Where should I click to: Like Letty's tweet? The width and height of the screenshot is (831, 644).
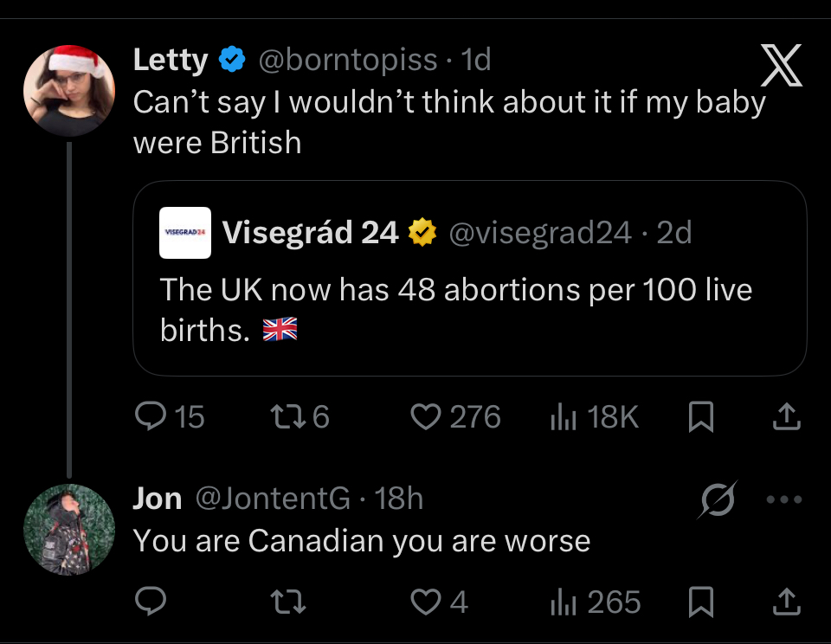(425, 418)
